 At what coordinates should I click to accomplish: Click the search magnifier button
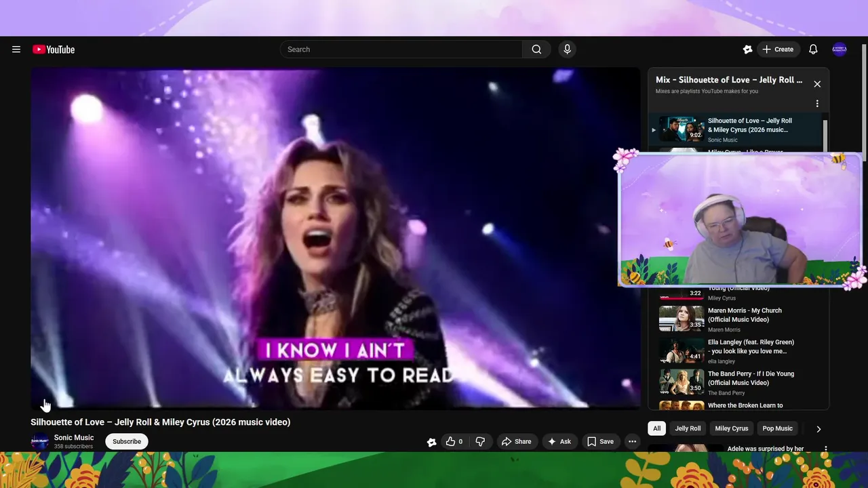pyautogui.click(x=536, y=49)
